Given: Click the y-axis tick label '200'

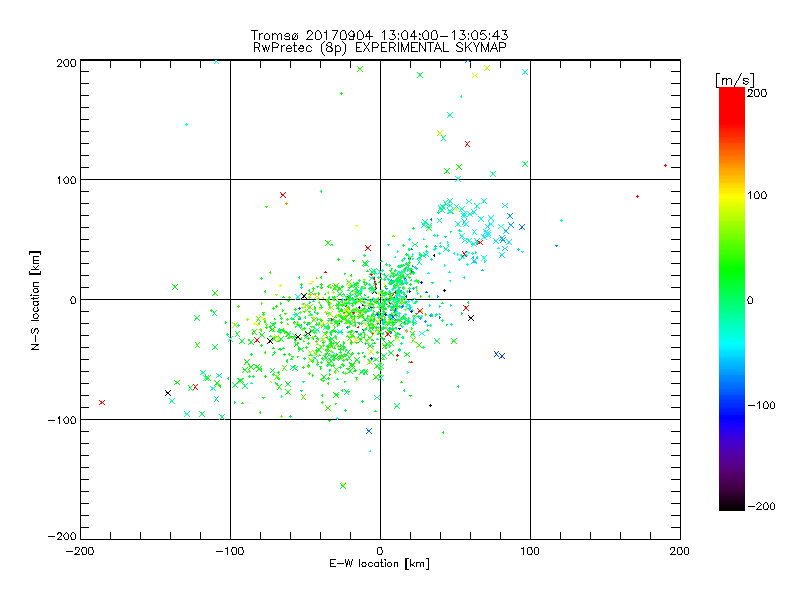Looking at the screenshot, I should [x=66, y=63].
